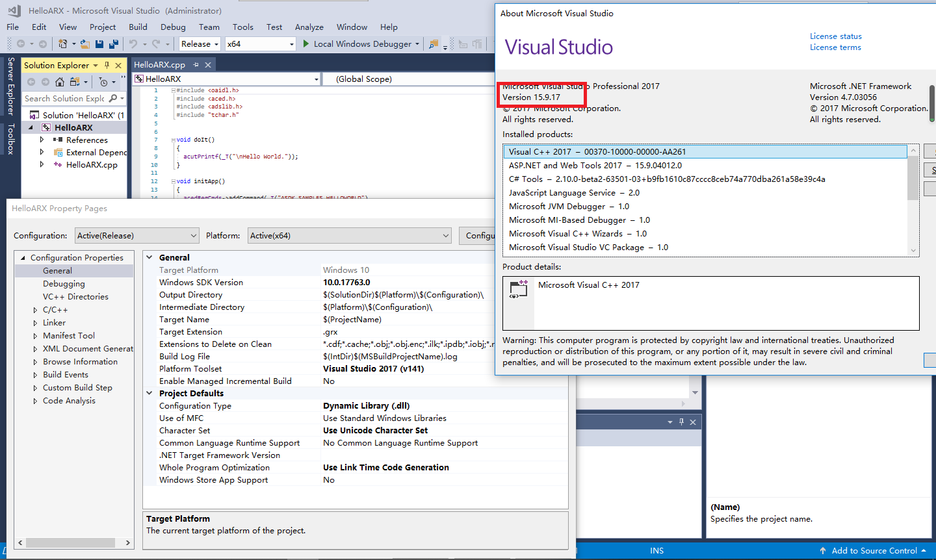This screenshot has height=560, width=936.
Task: Click the Visual C++ 2017 product details icon
Action: (519, 290)
